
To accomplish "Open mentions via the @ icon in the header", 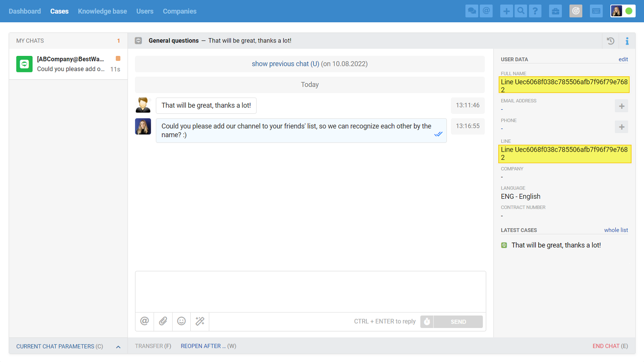I will (x=486, y=11).
